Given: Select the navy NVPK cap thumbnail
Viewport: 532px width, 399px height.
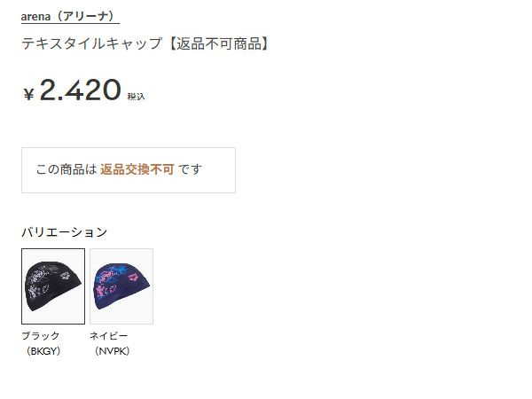Looking at the screenshot, I should coord(121,286).
